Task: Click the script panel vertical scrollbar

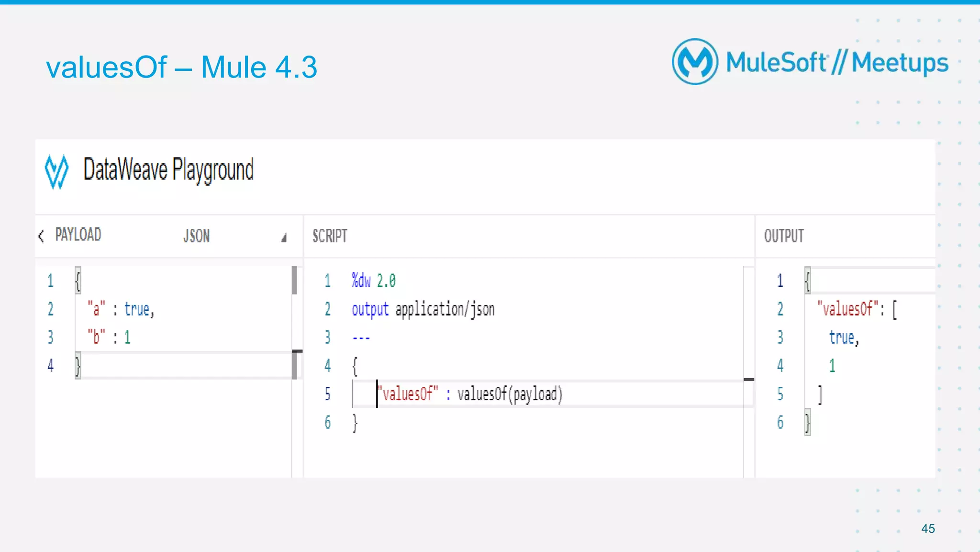Action: coord(748,372)
